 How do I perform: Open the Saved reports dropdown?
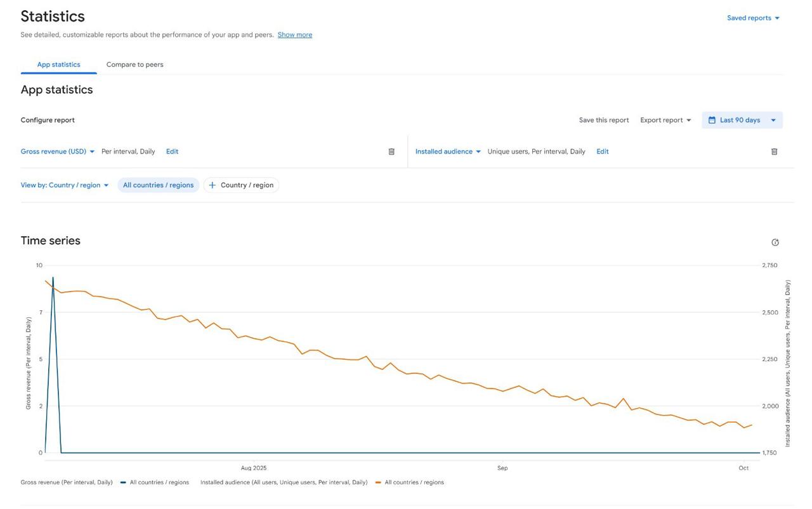(x=753, y=18)
